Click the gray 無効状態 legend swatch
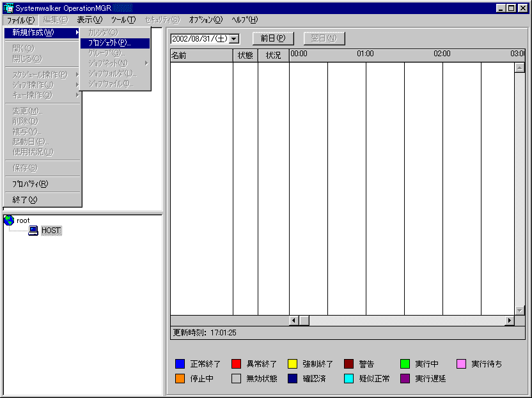The image size is (532, 398). click(236, 378)
